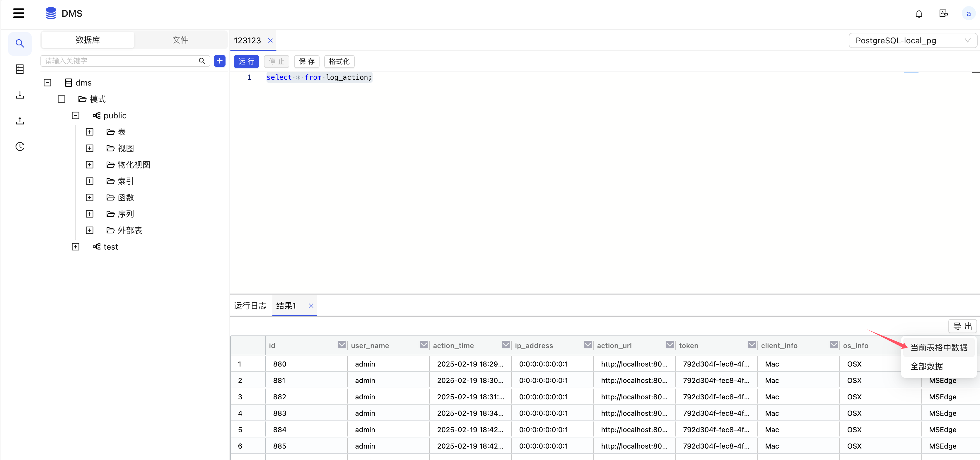Collapse the 模式 tree node

(x=62, y=99)
